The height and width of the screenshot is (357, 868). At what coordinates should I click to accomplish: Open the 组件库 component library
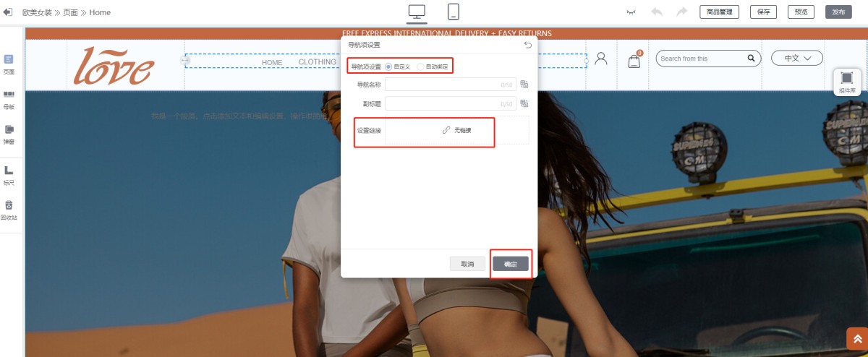847,82
